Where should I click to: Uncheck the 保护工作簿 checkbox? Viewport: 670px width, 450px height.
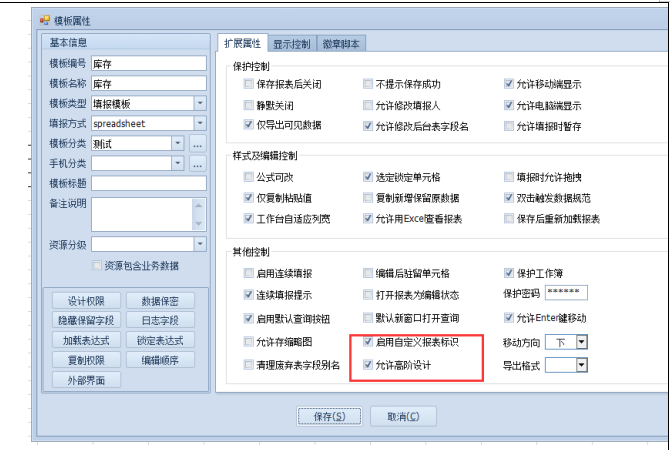click(509, 271)
